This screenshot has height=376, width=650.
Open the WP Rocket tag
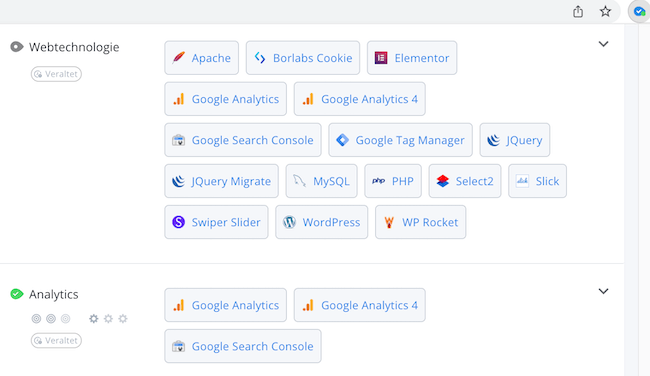[420, 222]
